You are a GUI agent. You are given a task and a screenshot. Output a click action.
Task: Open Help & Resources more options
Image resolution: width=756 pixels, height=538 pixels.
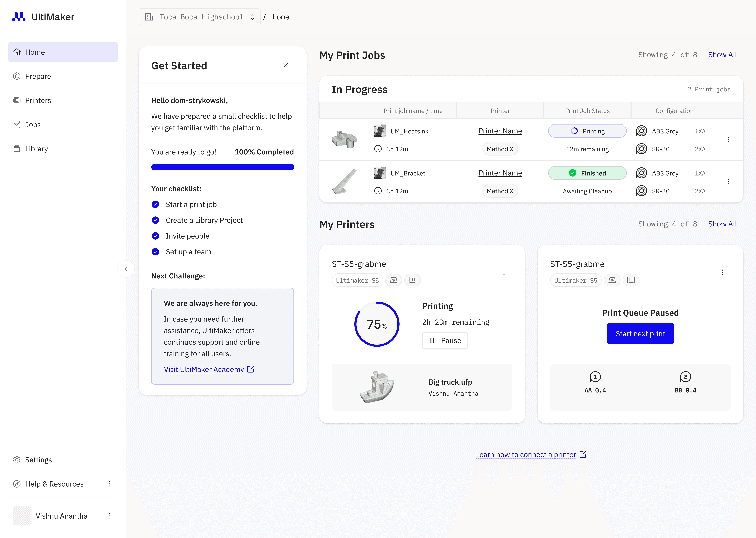point(109,484)
